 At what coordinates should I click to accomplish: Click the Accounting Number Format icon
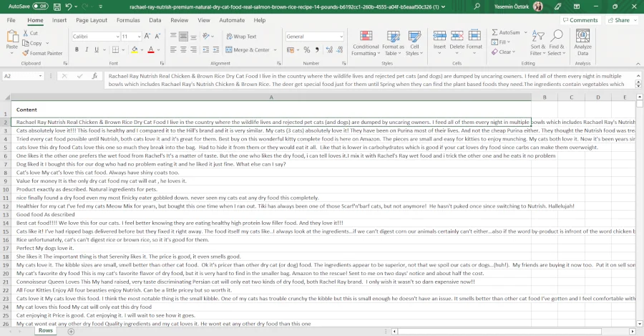coord(291,49)
